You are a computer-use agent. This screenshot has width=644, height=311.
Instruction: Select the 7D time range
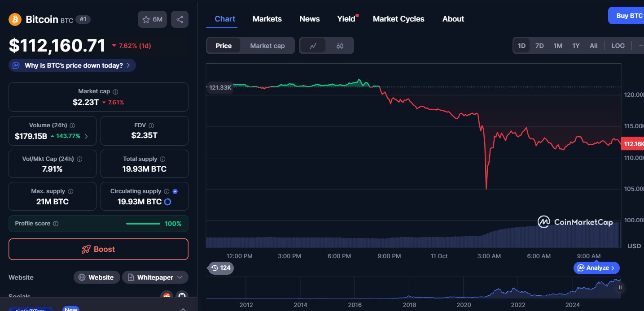click(x=539, y=46)
